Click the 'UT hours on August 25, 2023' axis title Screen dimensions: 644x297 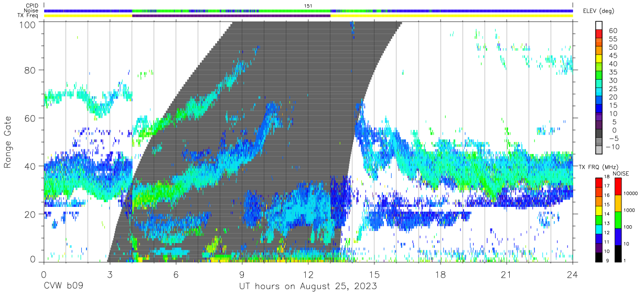point(308,287)
